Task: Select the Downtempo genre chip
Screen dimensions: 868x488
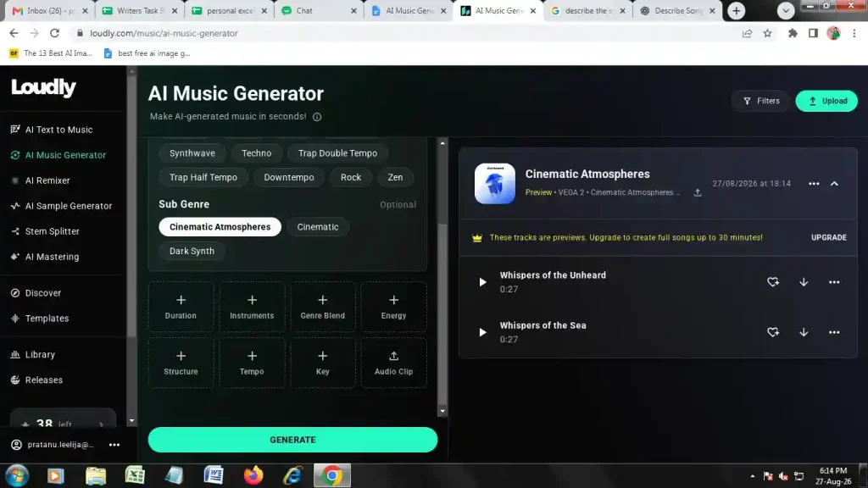Action: 289,178
